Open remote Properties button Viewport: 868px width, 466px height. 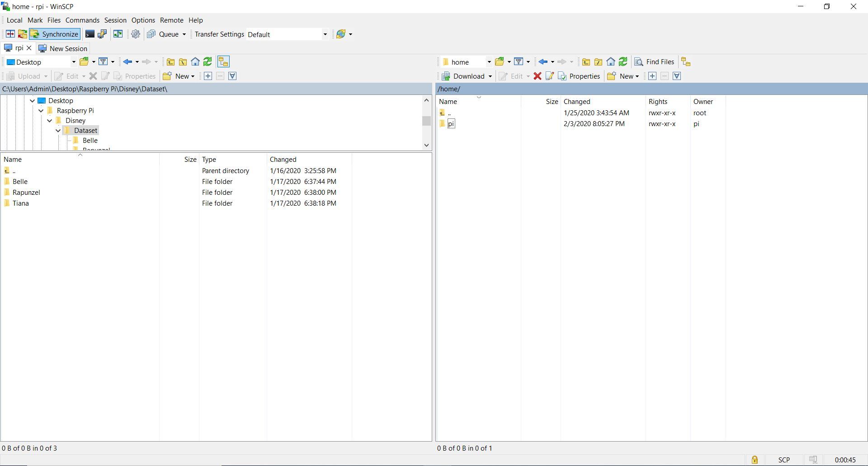(579, 76)
